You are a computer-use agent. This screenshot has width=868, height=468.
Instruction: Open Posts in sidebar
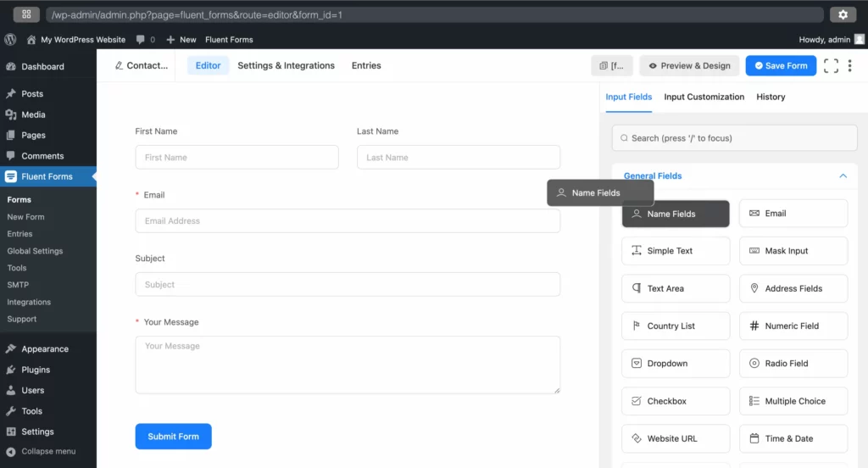coord(48,93)
